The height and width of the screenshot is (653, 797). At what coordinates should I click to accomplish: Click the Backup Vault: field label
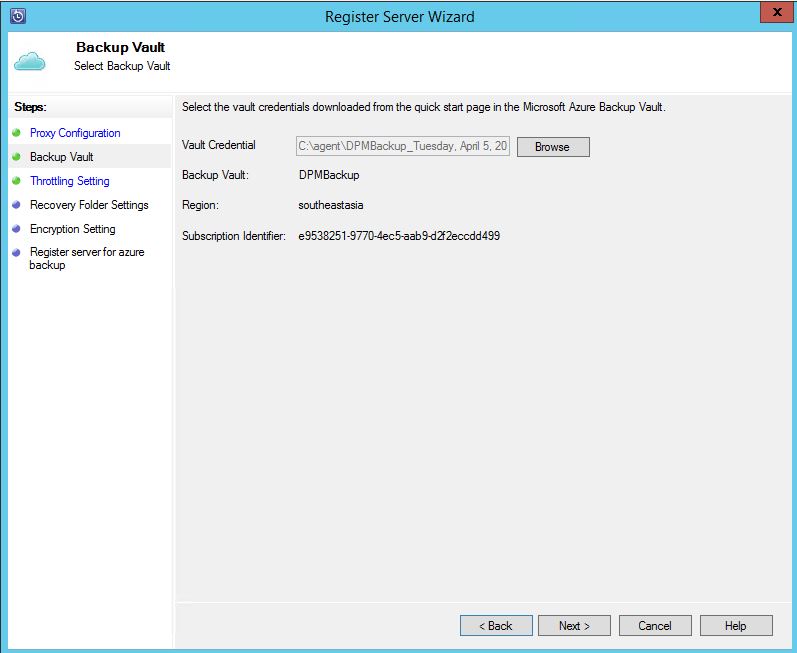pos(215,175)
